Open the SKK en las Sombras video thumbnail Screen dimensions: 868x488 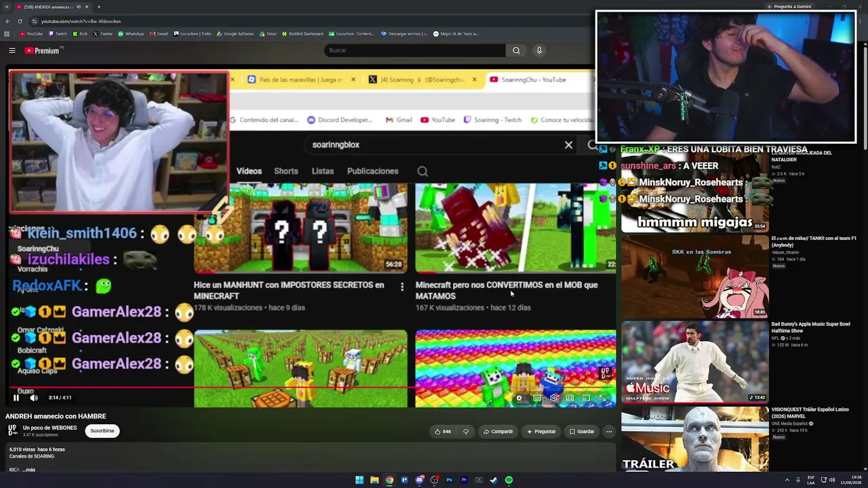tap(695, 277)
